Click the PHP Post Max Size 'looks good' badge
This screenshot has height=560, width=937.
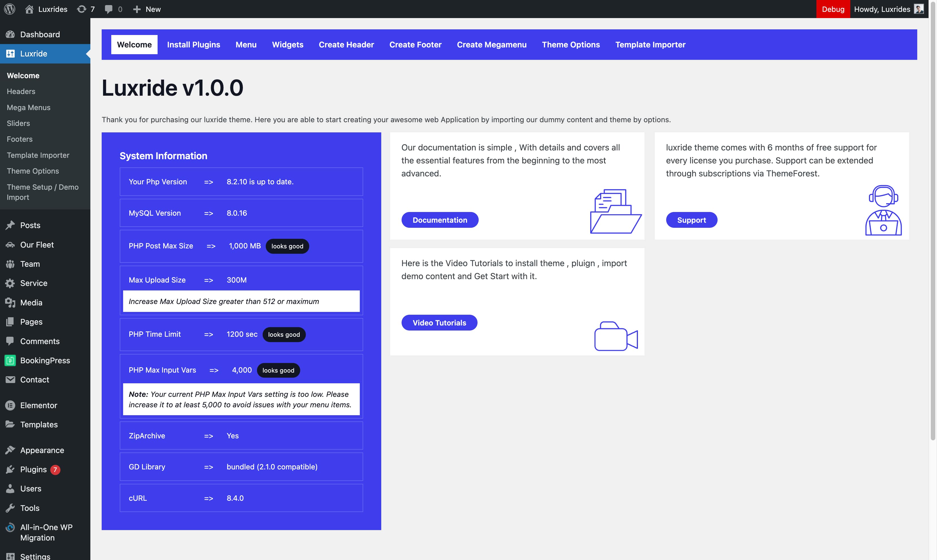(287, 246)
